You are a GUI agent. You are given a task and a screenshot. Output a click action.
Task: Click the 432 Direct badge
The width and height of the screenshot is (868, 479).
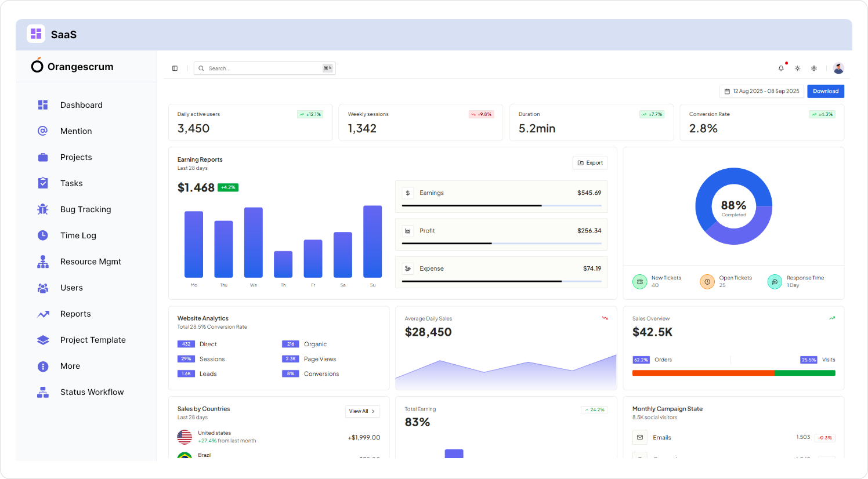tap(186, 344)
